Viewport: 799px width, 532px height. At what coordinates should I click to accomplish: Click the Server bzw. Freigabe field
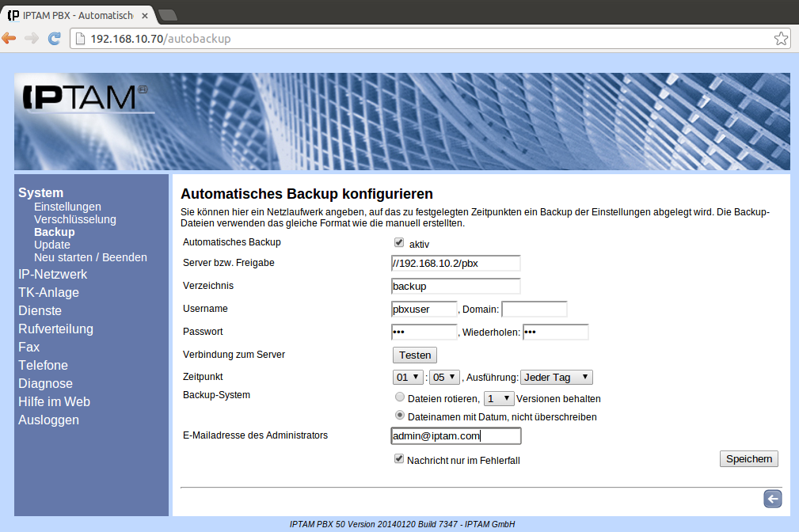(x=455, y=264)
